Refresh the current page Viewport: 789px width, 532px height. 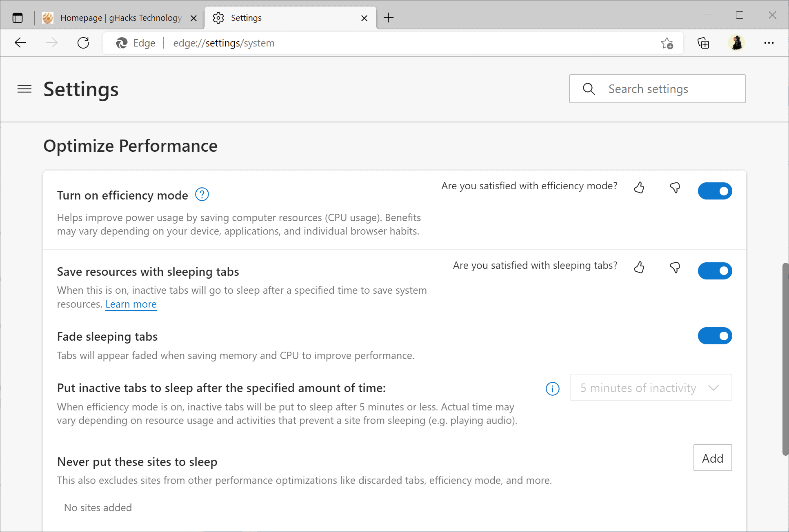coord(83,42)
